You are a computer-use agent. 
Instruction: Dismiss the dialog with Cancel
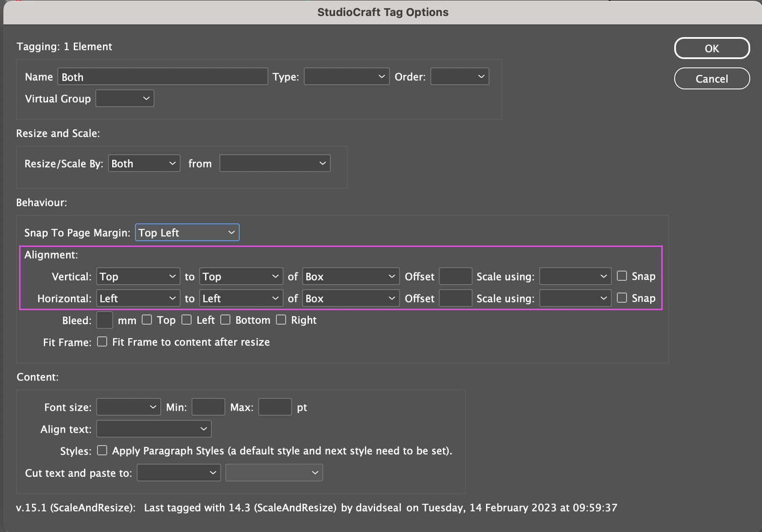(712, 79)
